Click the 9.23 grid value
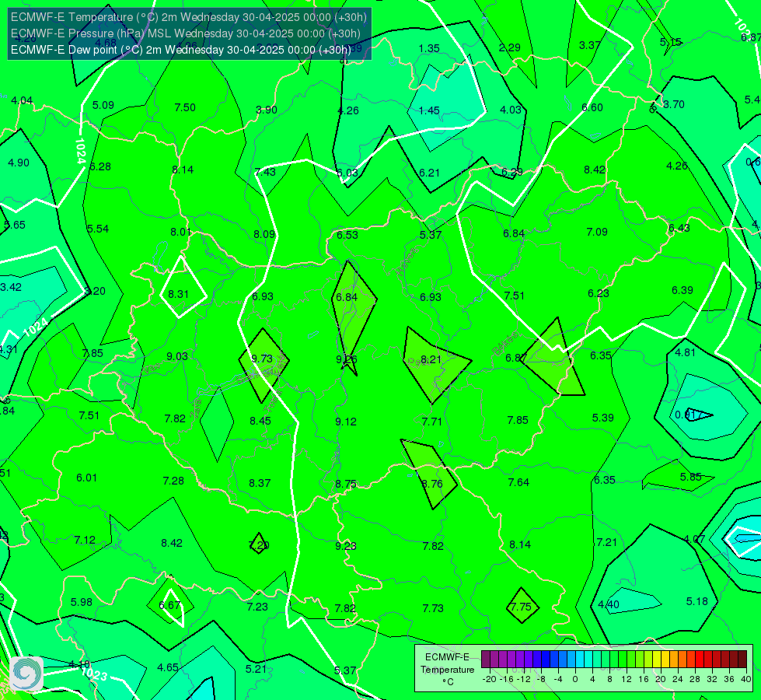This screenshot has width=761, height=700. point(346,547)
